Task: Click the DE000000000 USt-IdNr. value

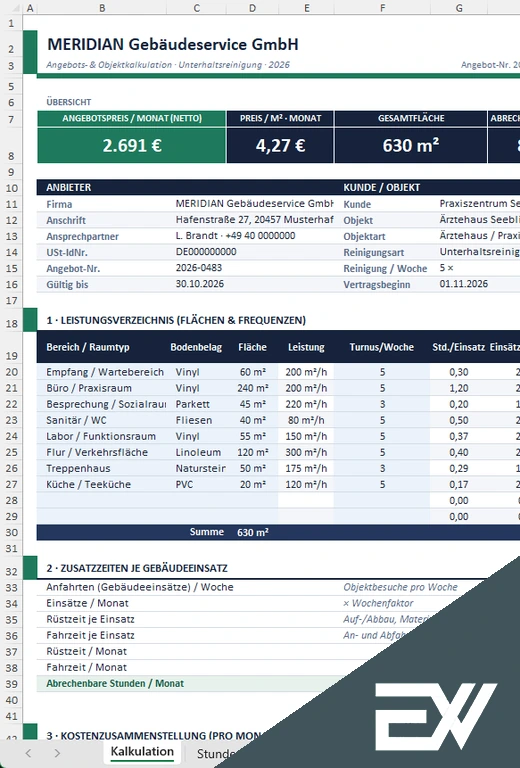Action: coord(206,252)
